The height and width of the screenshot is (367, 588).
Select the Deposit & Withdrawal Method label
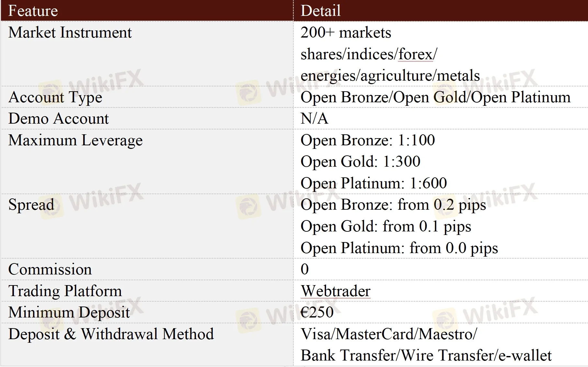tap(111, 334)
